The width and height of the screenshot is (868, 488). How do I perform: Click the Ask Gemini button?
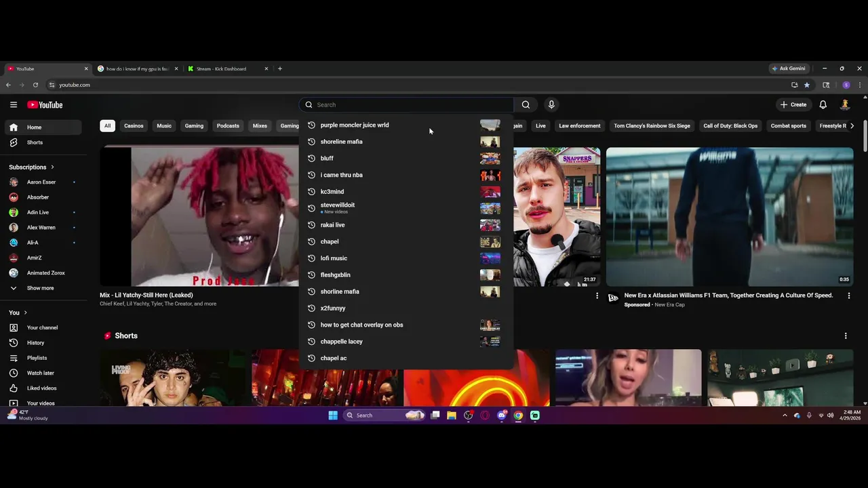tap(789, 68)
